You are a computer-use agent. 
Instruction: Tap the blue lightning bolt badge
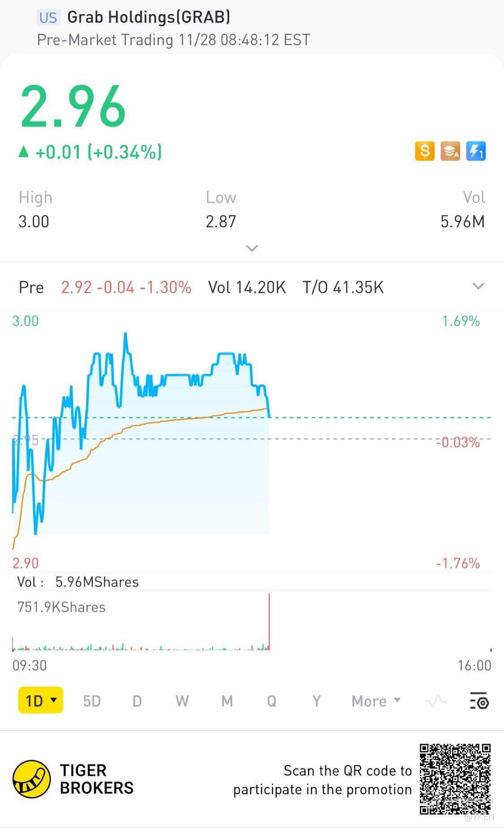(x=476, y=151)
